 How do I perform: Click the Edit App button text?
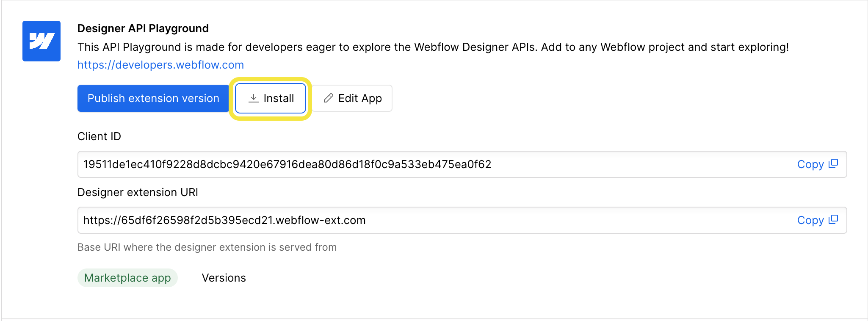pyautogui.click(x=360, y=98)
